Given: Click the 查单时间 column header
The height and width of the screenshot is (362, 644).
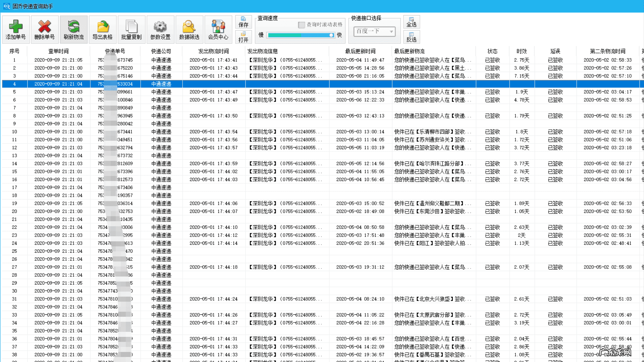Looking at the screenshot, I should click(x=59, y=51).
